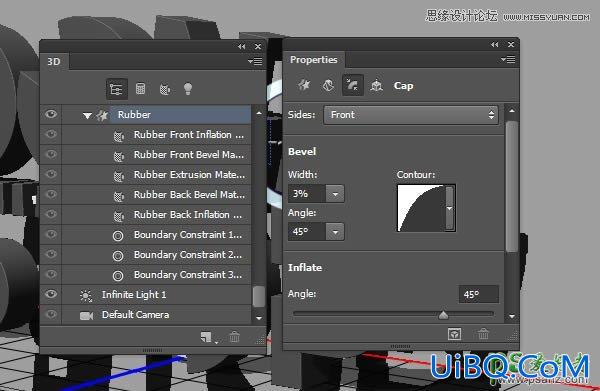Delete selected item in 3D panel
The image size is (600, 391).
234,337
